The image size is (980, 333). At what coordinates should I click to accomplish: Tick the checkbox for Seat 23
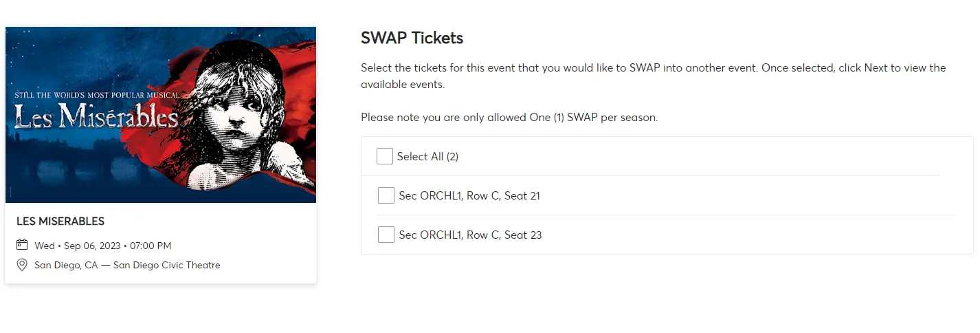pos(386,235)
